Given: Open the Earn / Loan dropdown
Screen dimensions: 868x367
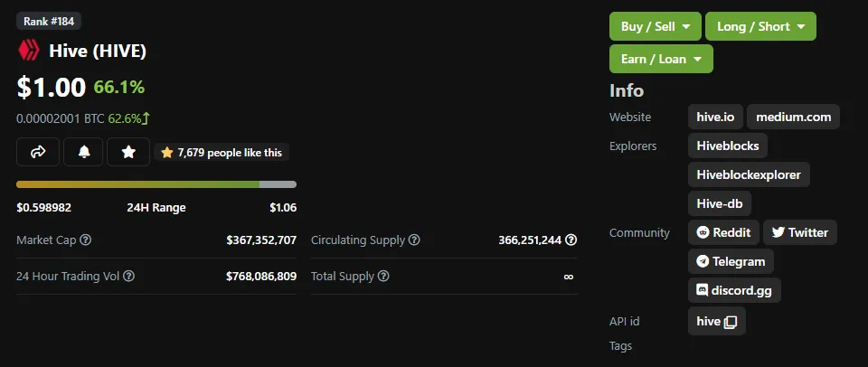Looking at the screenshot, I should point(661,59).
